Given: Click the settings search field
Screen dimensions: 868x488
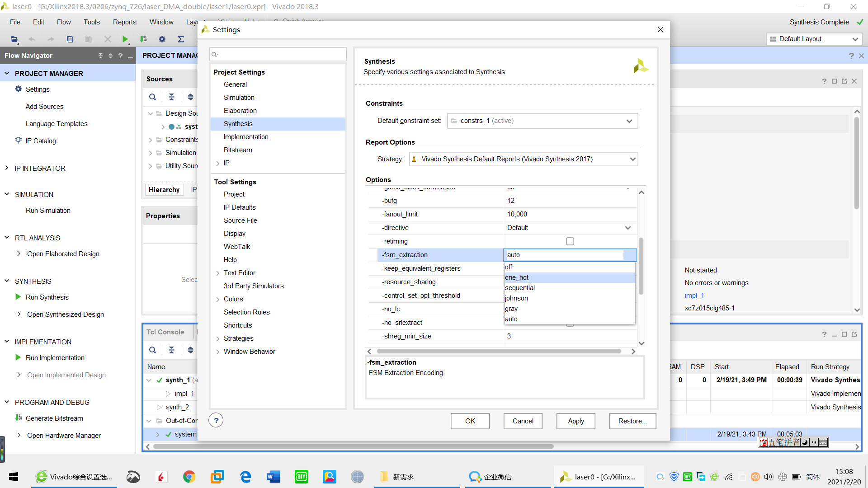Looking at the screenshot, I should tap(278, 54).
